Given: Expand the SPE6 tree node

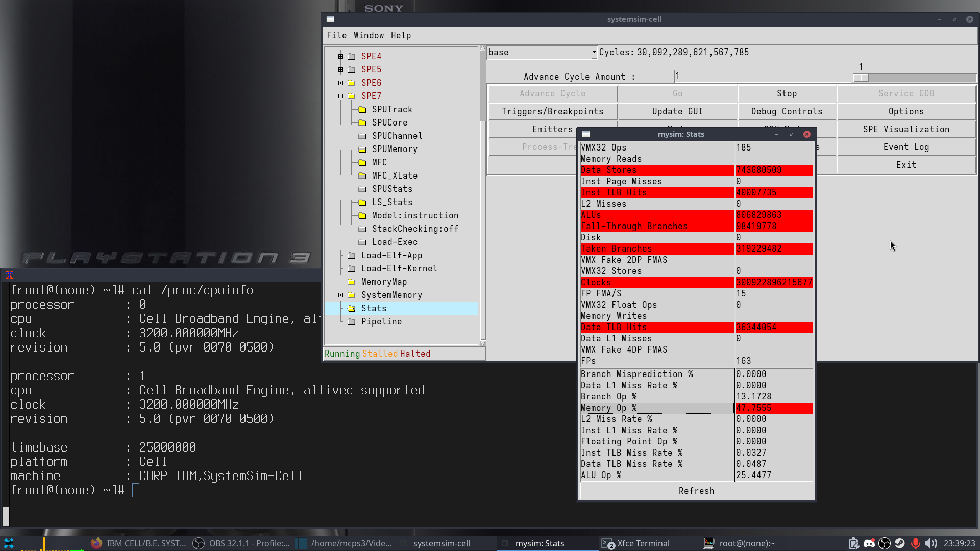Looking at the screenshot, I should (341, 83).
